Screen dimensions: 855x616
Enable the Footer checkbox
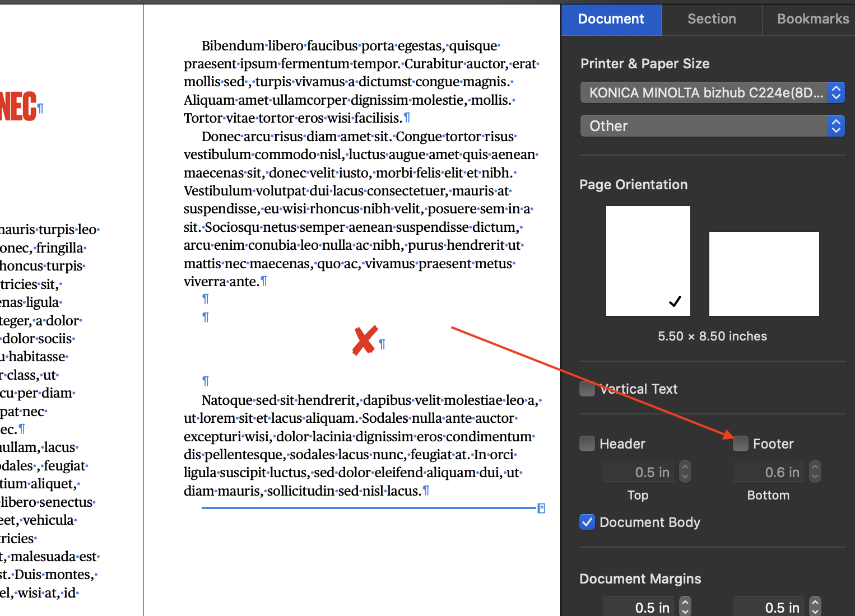[x=741, y=444]
